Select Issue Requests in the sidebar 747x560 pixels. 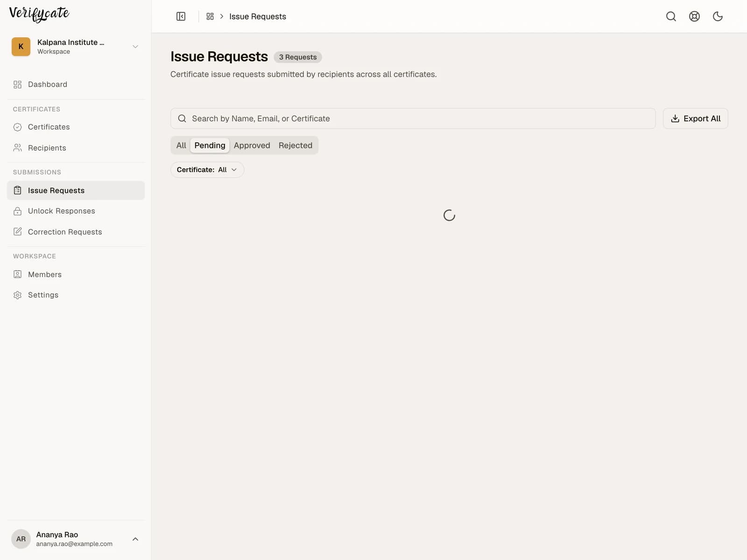pos(76,190)
